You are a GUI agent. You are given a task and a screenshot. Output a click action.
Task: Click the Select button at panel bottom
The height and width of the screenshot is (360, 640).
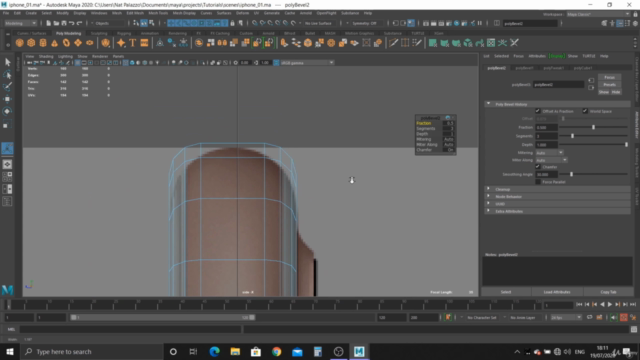pos(506,292)
